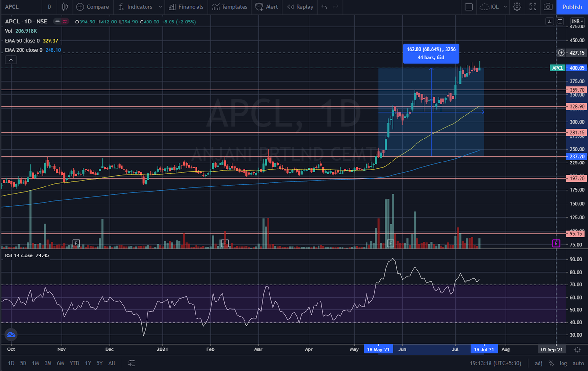Click the EMA 200 close legend
Viewport: 588px width, 371px height.
[33, 50]
